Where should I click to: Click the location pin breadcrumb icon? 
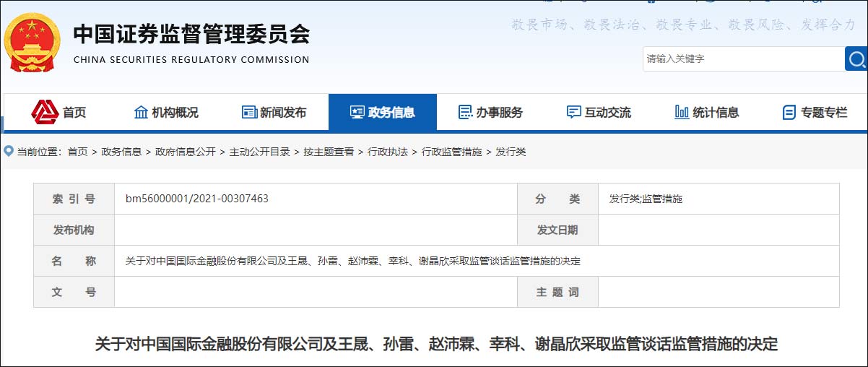pyautogui.click(x=9, y=151)
